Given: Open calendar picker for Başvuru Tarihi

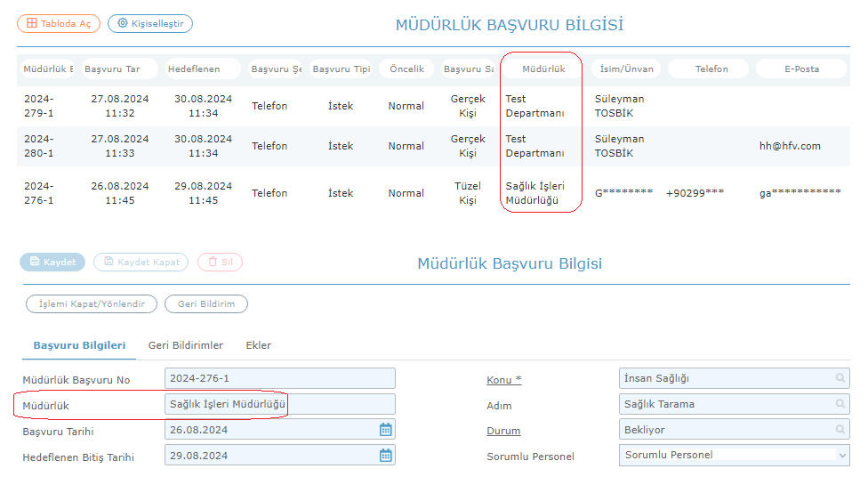Looking at the screenshot, I should (x=385, y=430).
